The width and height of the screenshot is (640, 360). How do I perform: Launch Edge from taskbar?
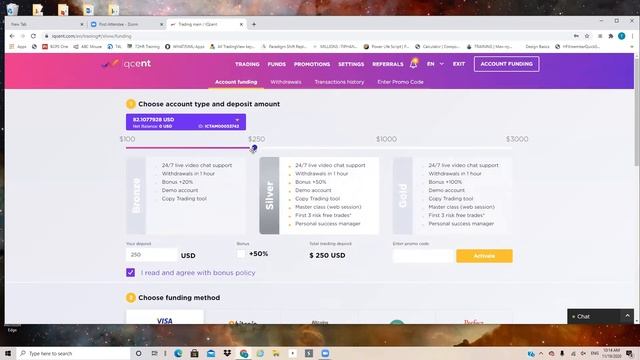[x=178, y=353]
